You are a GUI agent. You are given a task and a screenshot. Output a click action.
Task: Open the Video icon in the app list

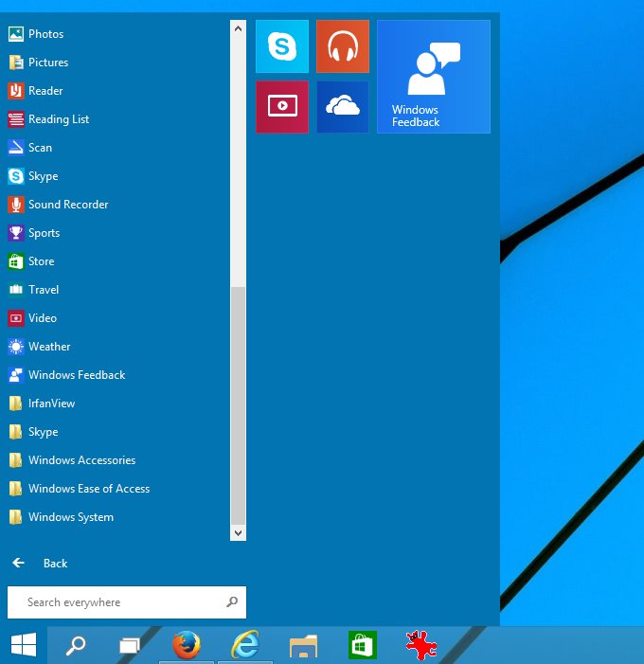pyautogui.click(x=16, y=318)
